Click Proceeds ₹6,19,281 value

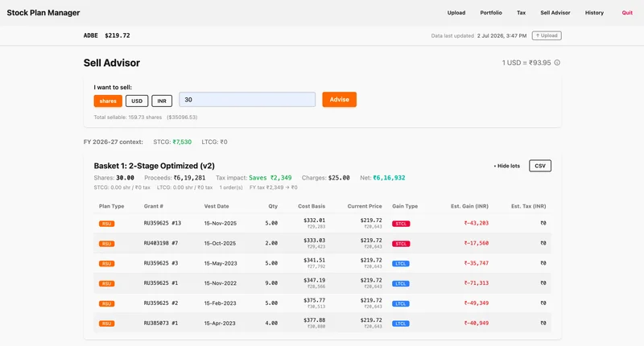point(189,178)
